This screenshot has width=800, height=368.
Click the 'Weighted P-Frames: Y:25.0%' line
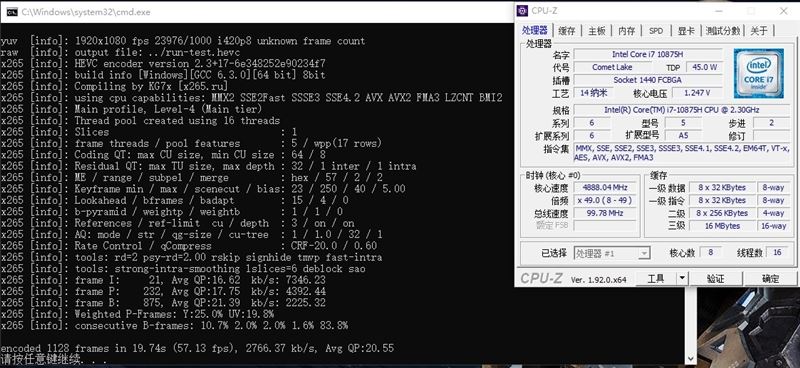[137, 314]
